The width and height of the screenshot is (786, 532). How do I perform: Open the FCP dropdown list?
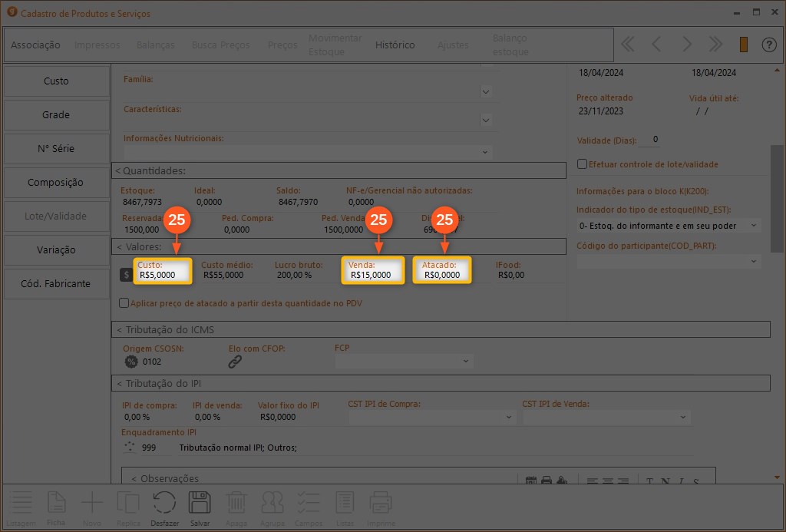tap(465, 361)
